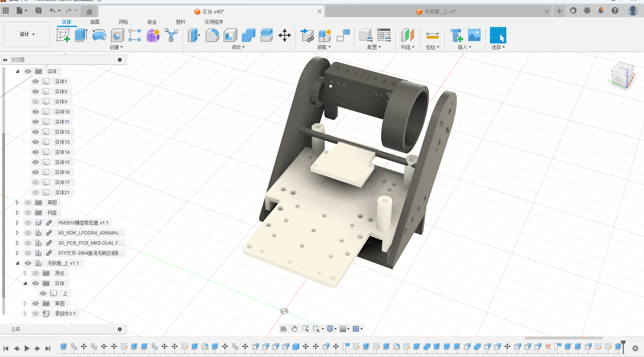This screenshot has height=357, width=644.
Task: Switch to the 塑料 tab
Action: [181, 22]
